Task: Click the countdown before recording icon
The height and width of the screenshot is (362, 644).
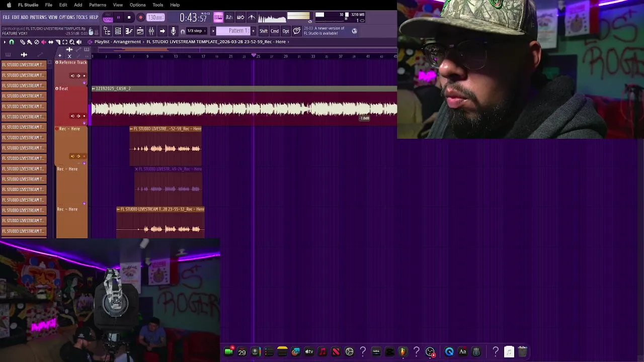Action: pyautogui.click(x=229, y=17)
